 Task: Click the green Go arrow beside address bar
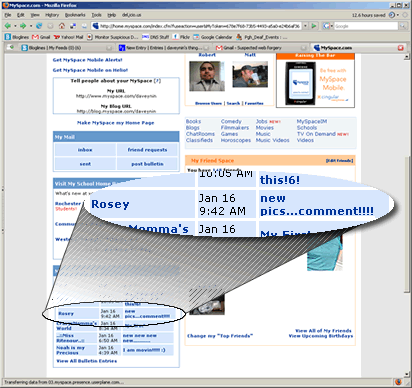(x=314, y=26)
